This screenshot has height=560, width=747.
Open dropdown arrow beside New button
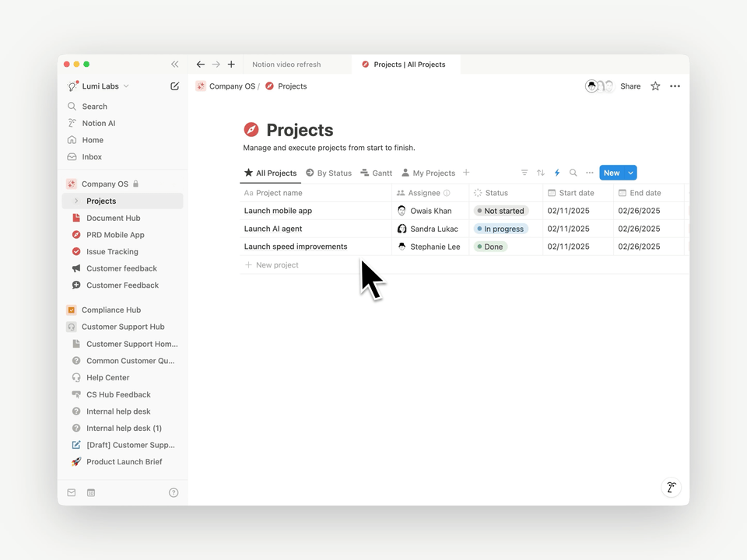tap(630, 173)
